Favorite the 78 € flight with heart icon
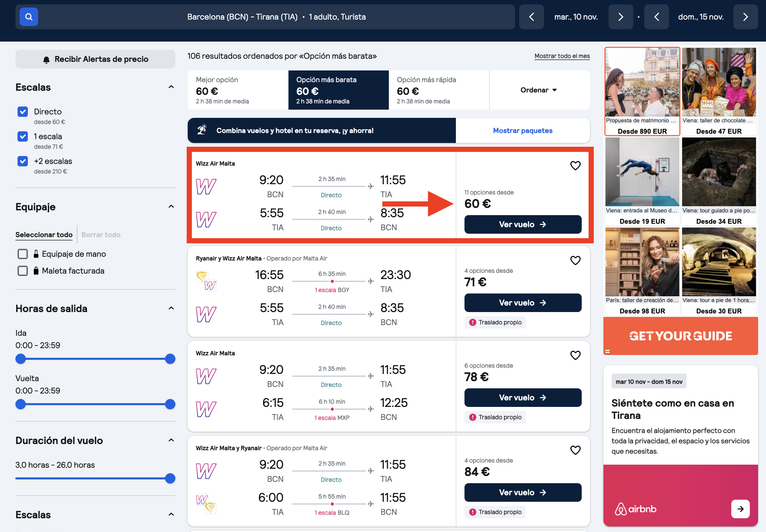This screenshot has width=766, height=532. click(575, 355)
